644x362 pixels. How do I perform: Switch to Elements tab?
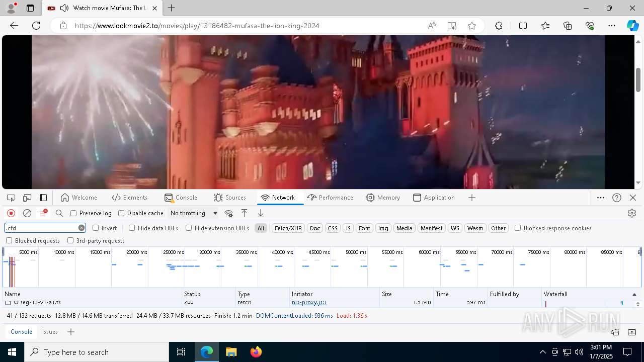pos(130,198)
